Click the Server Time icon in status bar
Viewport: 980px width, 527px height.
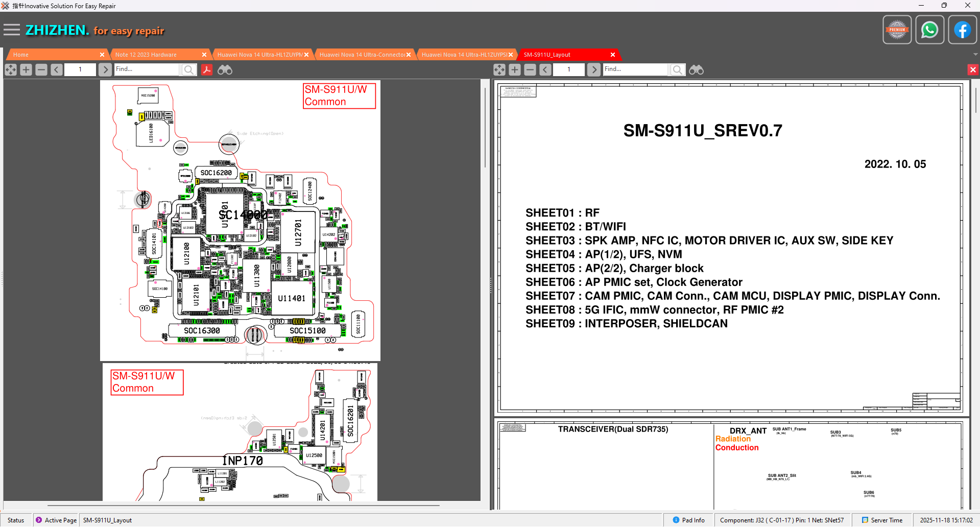pos(865,520)
